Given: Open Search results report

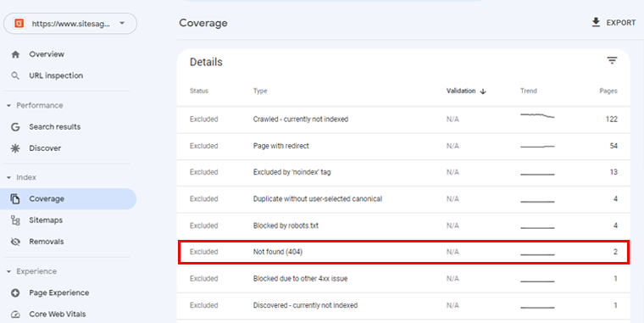Looking at the screenshot, I should [x=54, y=127].
